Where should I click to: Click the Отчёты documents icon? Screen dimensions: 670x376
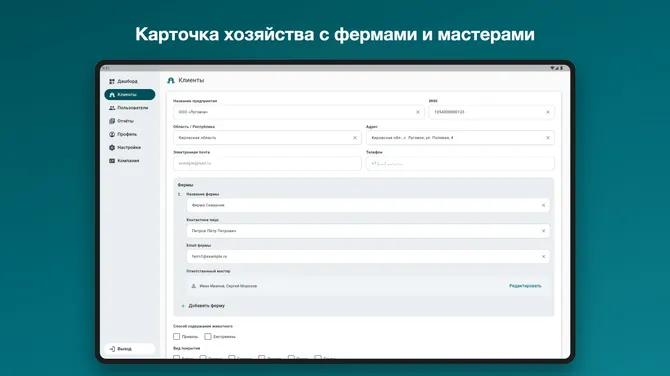click(x=112, y=121)
